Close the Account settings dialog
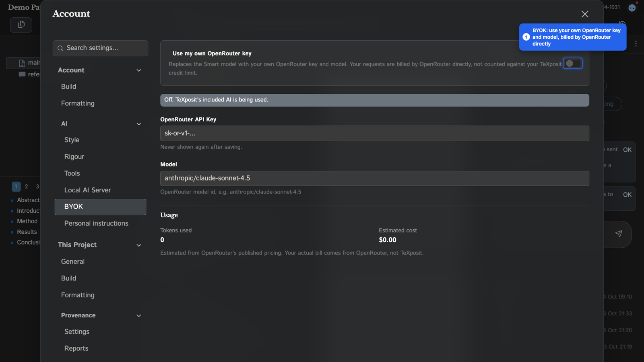 coord(585,14)
